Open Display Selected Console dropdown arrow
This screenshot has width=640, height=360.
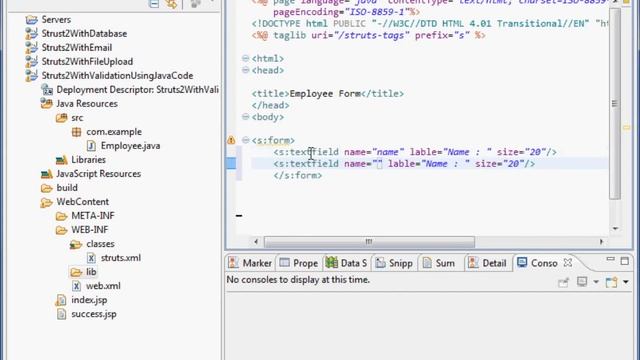coord(596,282)
